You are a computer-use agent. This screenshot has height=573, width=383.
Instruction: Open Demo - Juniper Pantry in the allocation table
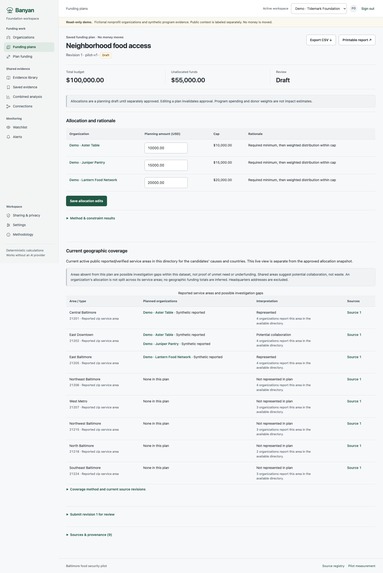click(87, 162)
